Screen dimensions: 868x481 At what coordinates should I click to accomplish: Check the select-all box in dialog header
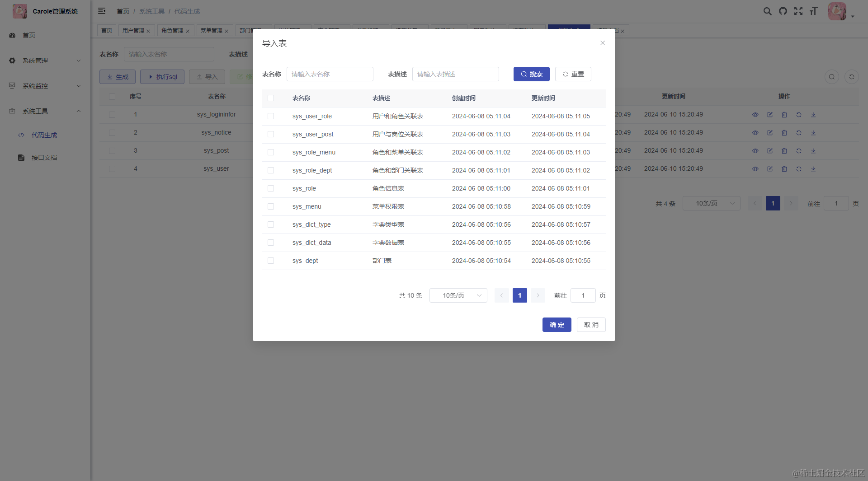coord(271,98)
